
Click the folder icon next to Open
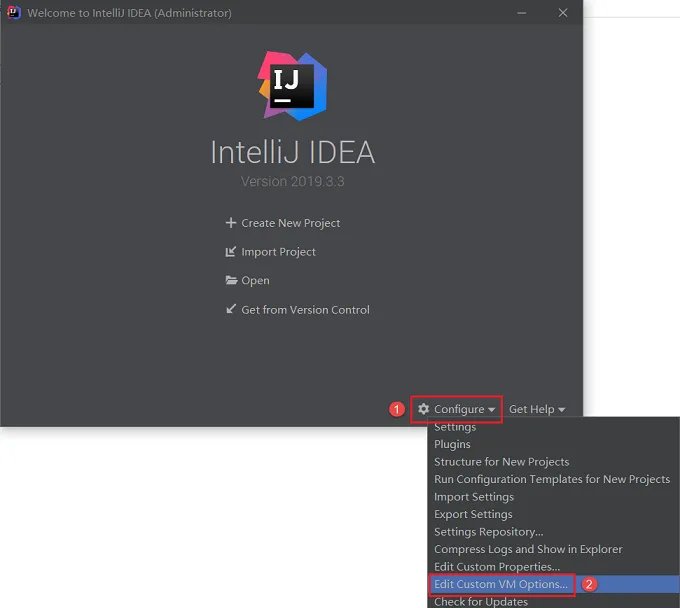(231, 280)
